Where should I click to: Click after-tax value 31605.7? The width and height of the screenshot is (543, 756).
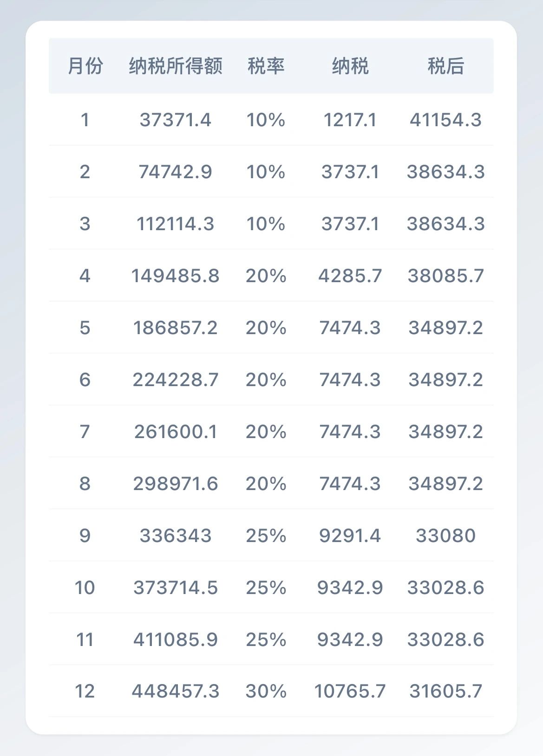(445, 691)
